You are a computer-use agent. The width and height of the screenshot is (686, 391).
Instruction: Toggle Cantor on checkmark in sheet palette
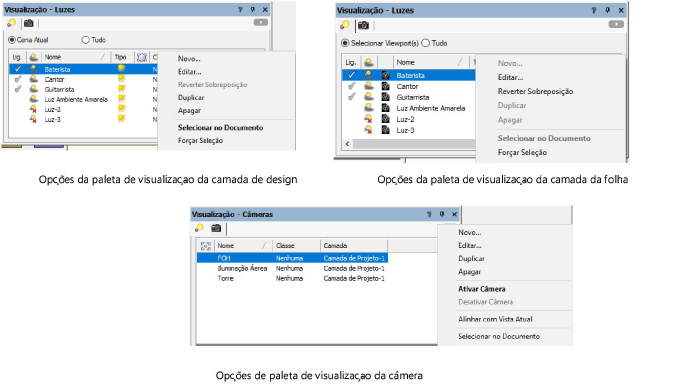[351, 86]
